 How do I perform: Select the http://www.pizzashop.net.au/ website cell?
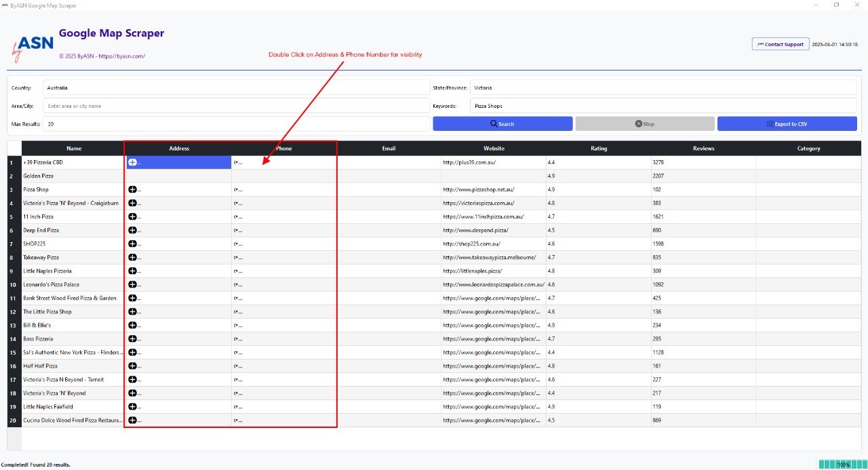[x=494, y=190]
